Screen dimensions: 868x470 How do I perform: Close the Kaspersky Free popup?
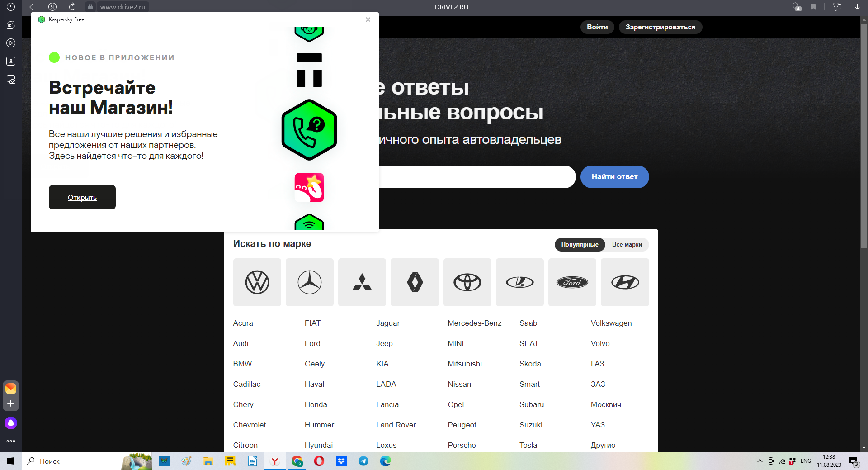pyautogui.click(x=368, y=19)
